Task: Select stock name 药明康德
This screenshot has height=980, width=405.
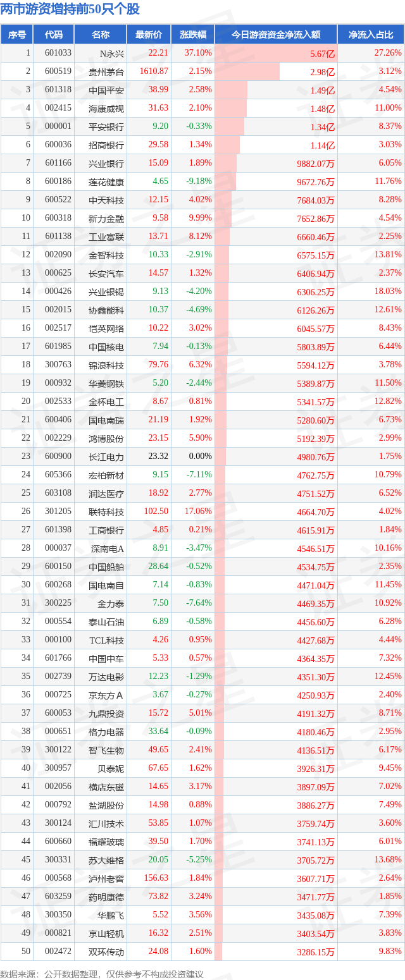Action: click(106, 897)
